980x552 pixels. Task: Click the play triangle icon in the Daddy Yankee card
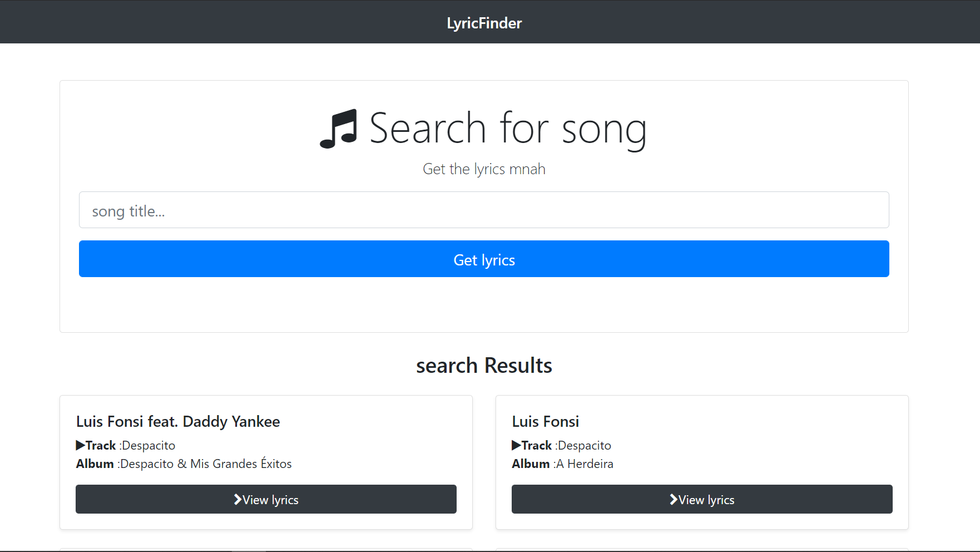pos(81,445)
